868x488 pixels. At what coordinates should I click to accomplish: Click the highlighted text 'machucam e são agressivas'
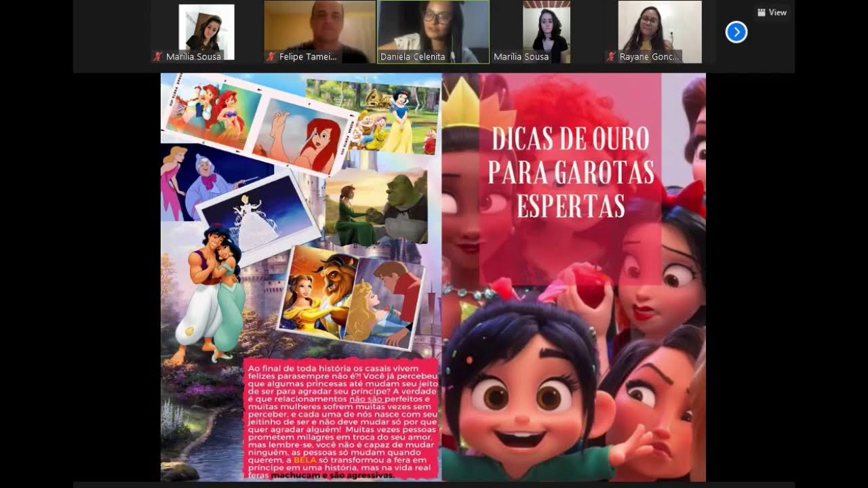coord(332,476)
